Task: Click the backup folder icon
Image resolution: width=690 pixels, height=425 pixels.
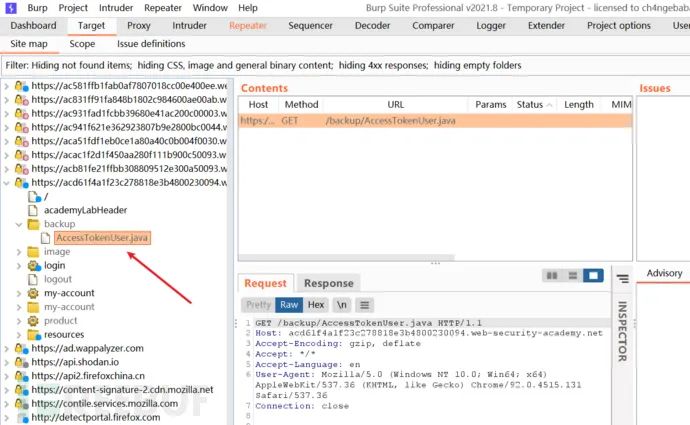Action: (33, 224)
